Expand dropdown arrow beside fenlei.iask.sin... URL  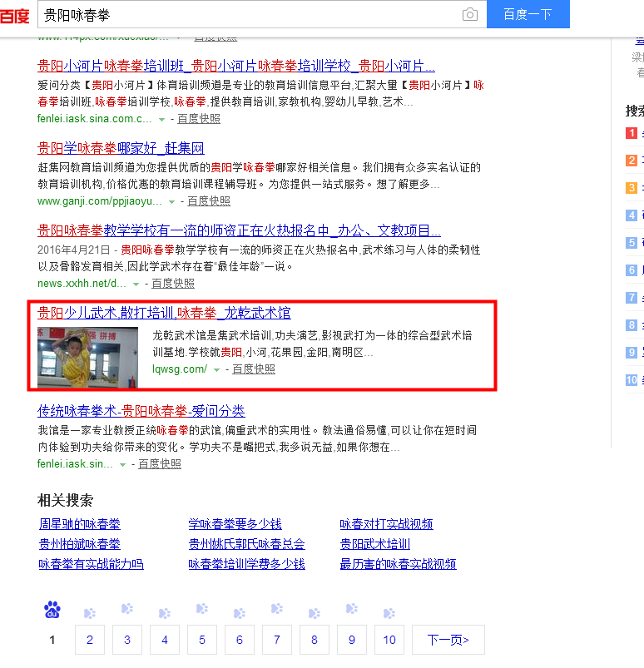123,465
